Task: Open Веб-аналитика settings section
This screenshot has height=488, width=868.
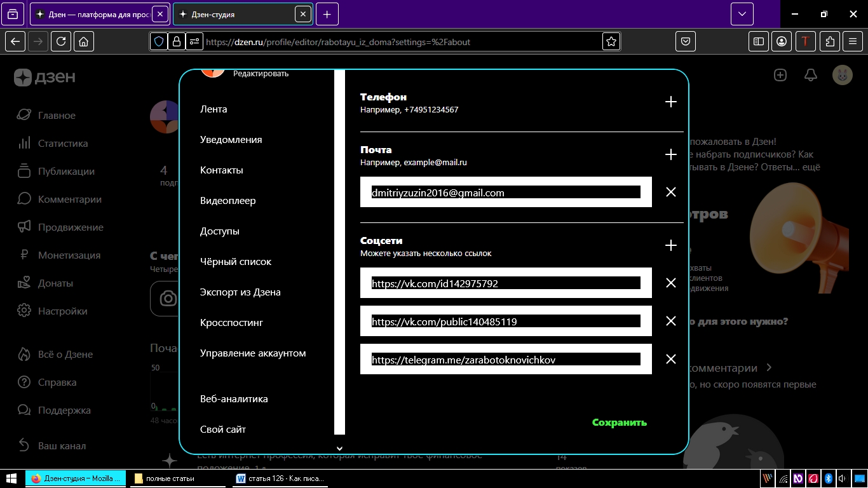Action: [234, 399]
